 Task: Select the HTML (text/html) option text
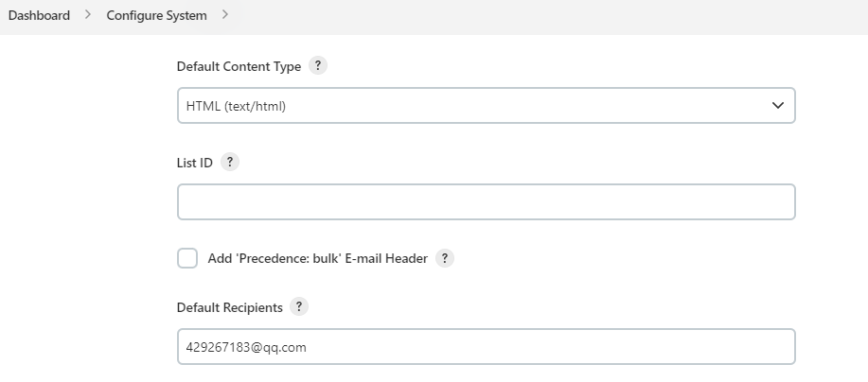pyautogui.click(x=236, y=106)
